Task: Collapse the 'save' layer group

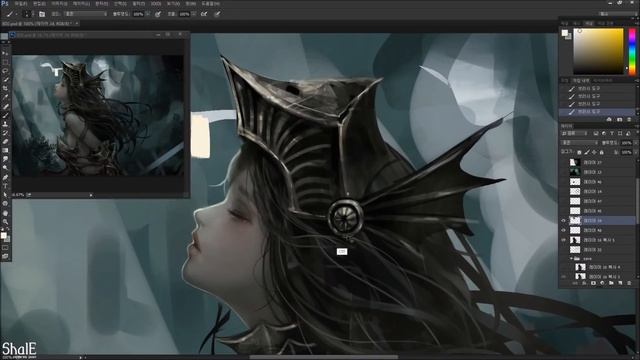Action: point(571,258)
